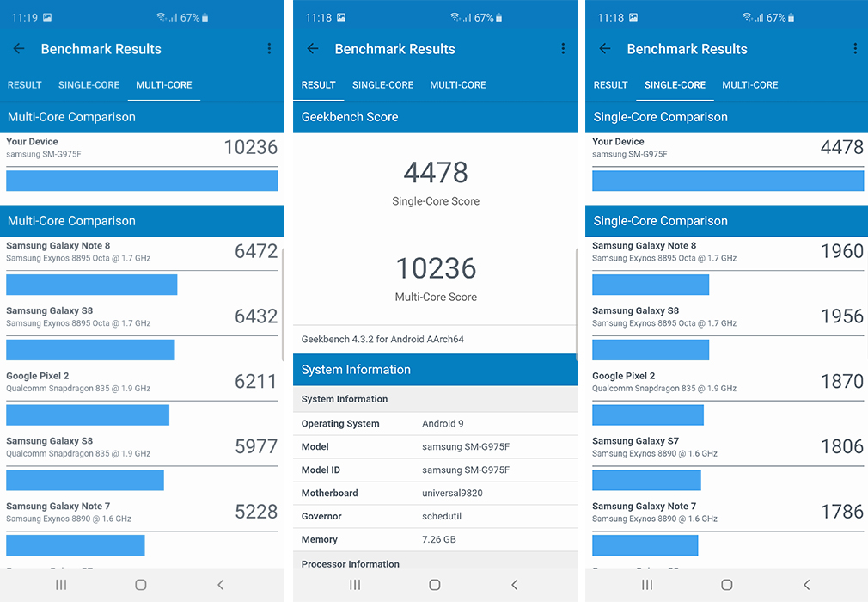
Task: Select Google Pixel 2 multi-core row
Action: (x=142, y=396)
